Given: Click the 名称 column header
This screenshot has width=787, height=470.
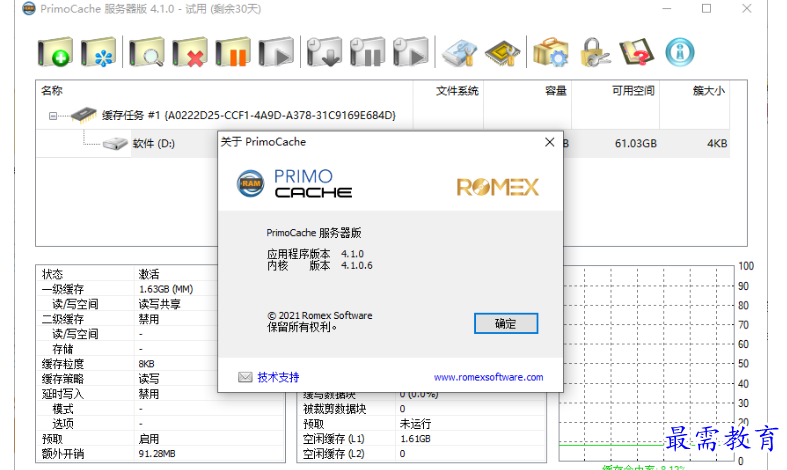Looking at the screenshot, I should (x=52, y=90).
